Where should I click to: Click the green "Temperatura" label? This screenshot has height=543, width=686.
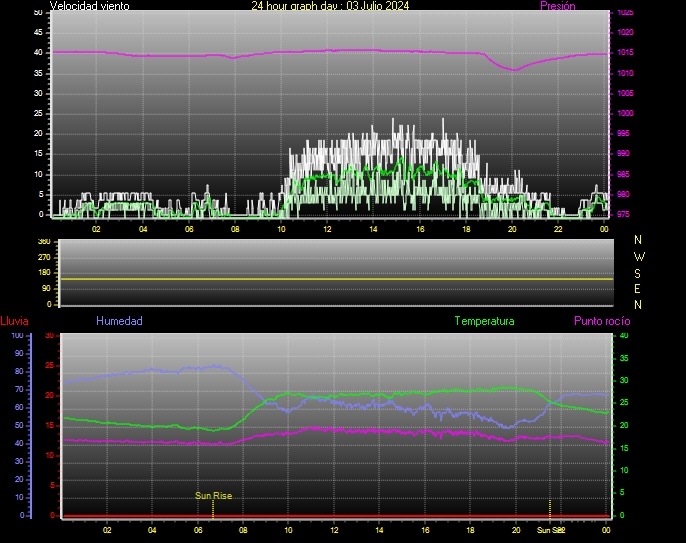(x=484, y=321)
